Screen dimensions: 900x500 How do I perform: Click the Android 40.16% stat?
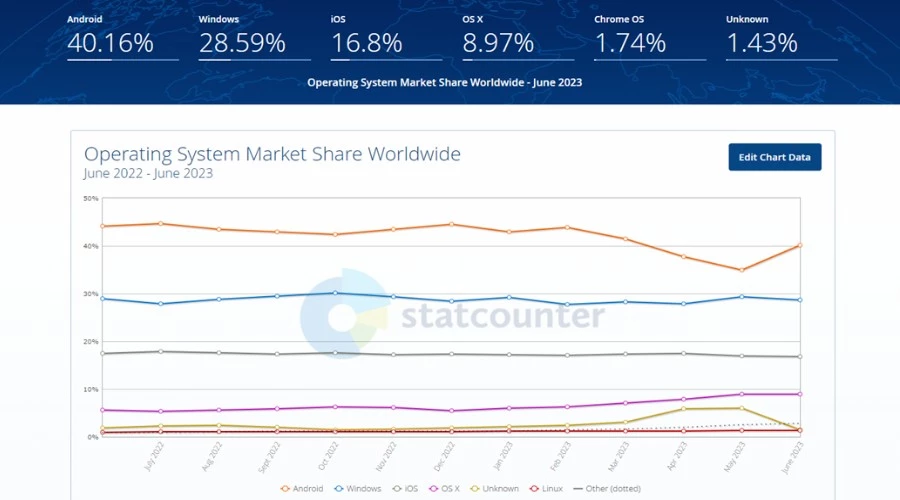tap(110, 43)
